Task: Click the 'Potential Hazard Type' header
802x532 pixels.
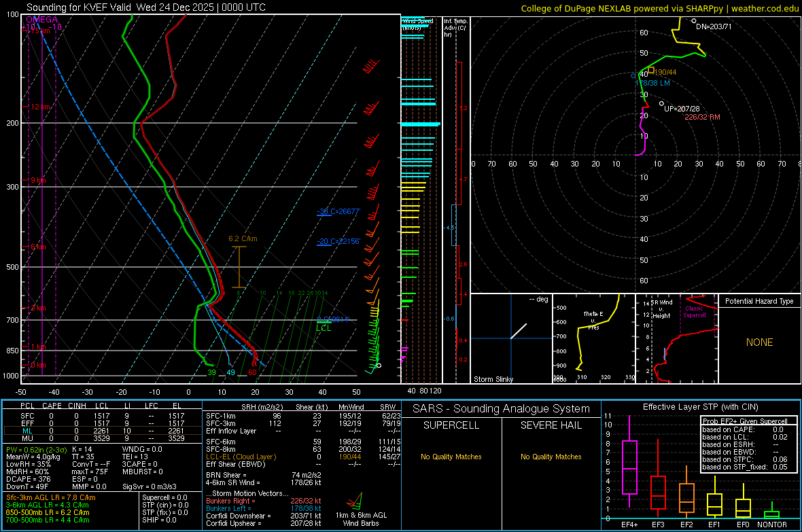Action: tap(759, 301)
